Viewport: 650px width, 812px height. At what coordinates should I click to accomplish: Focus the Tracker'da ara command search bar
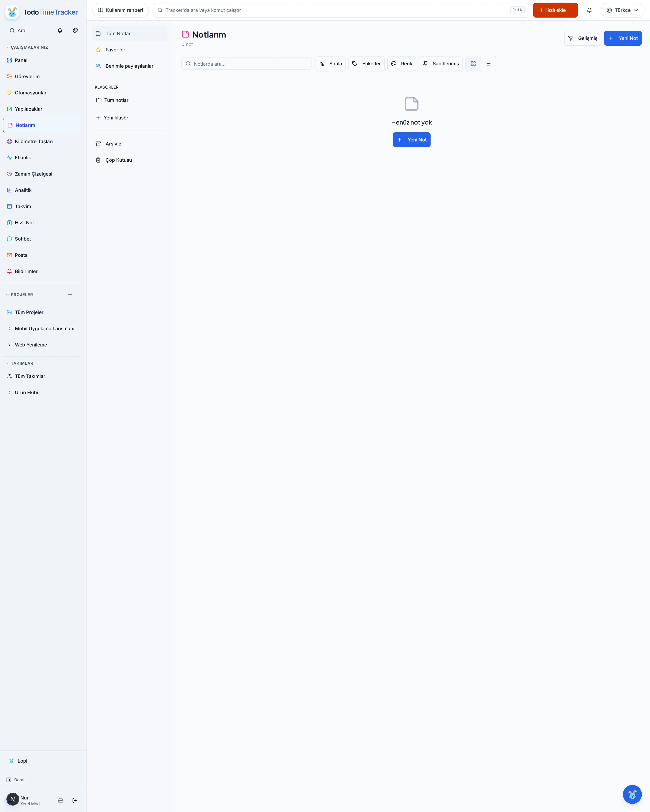coord(341,10)
